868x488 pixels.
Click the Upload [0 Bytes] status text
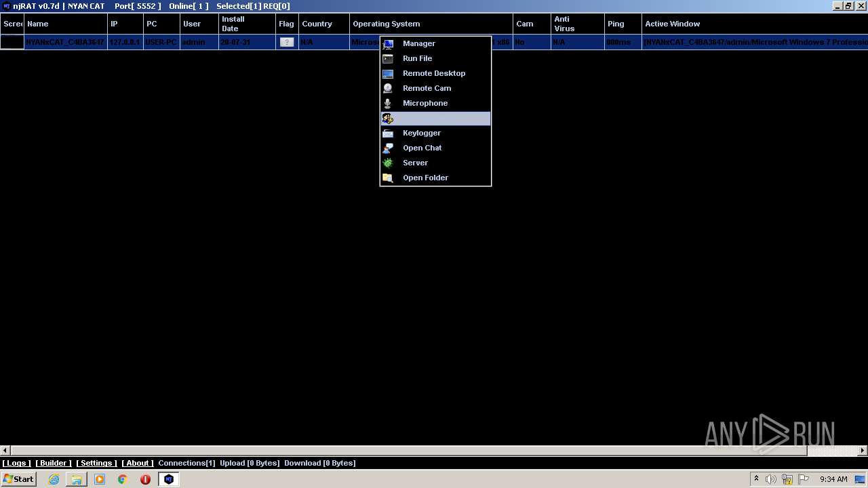pyautogui.click(x=250, y=463)
